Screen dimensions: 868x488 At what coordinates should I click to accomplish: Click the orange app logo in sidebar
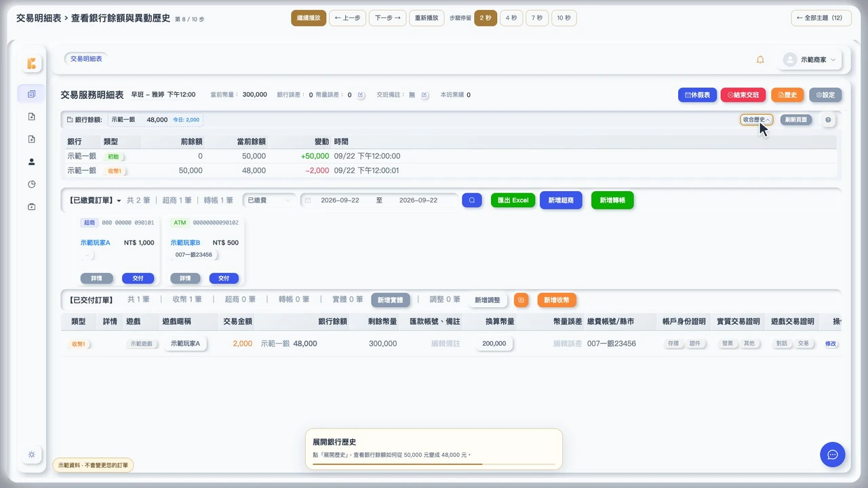tap(31, 64)
